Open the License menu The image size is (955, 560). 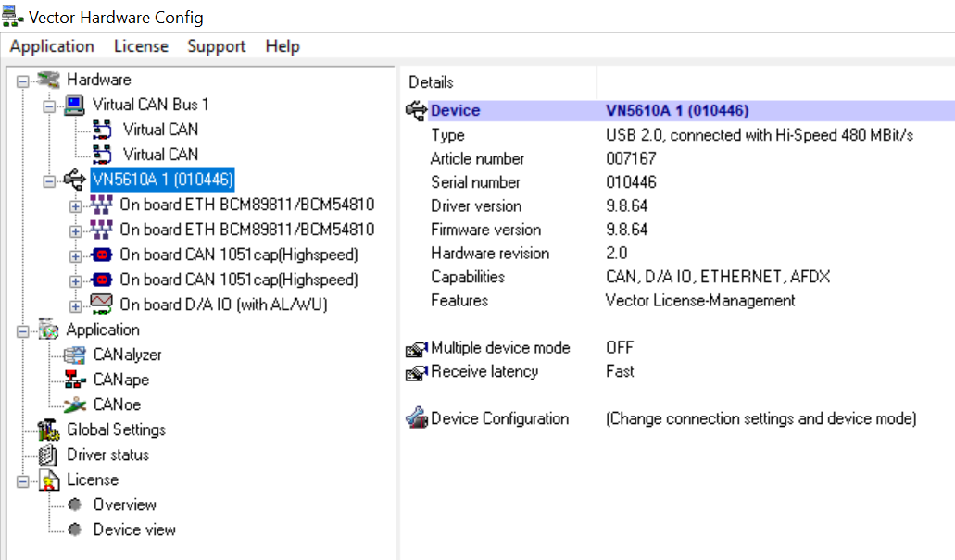141,46
